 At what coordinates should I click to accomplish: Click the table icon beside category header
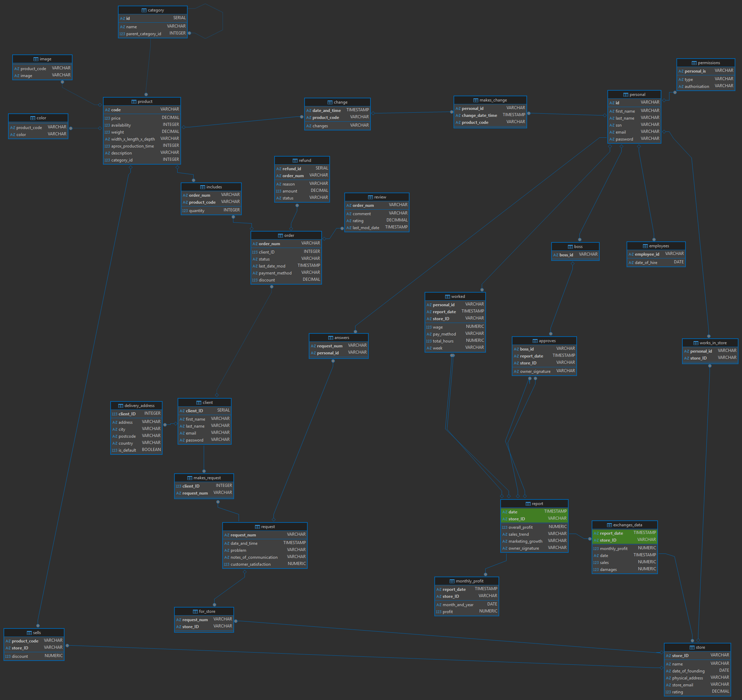(144, 10)
